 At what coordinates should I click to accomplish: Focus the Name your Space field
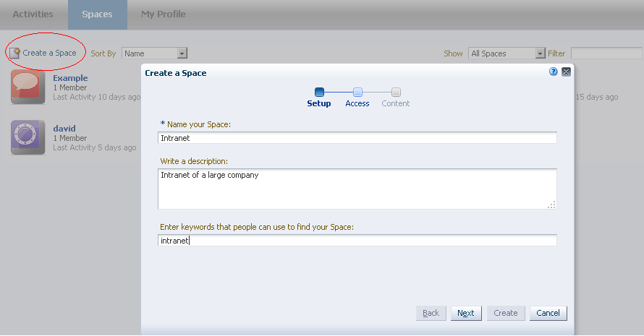click(x=357, y=138)
